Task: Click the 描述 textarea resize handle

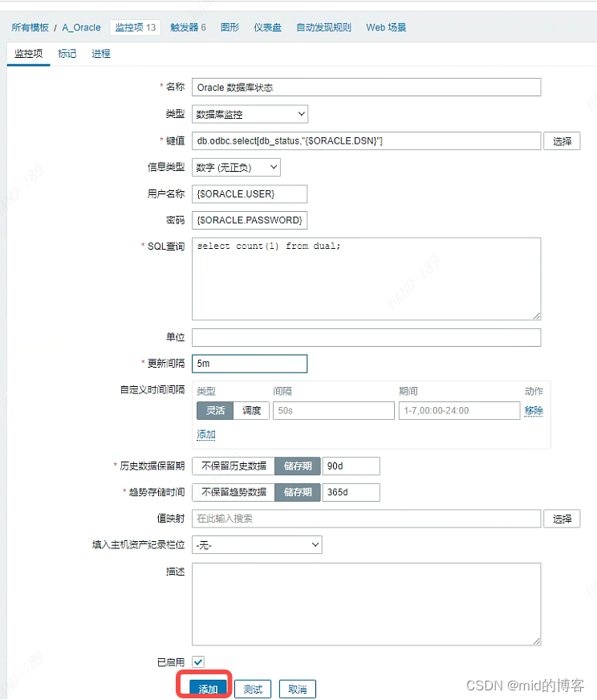Action: pyautogui.click(x=537, y=641)
